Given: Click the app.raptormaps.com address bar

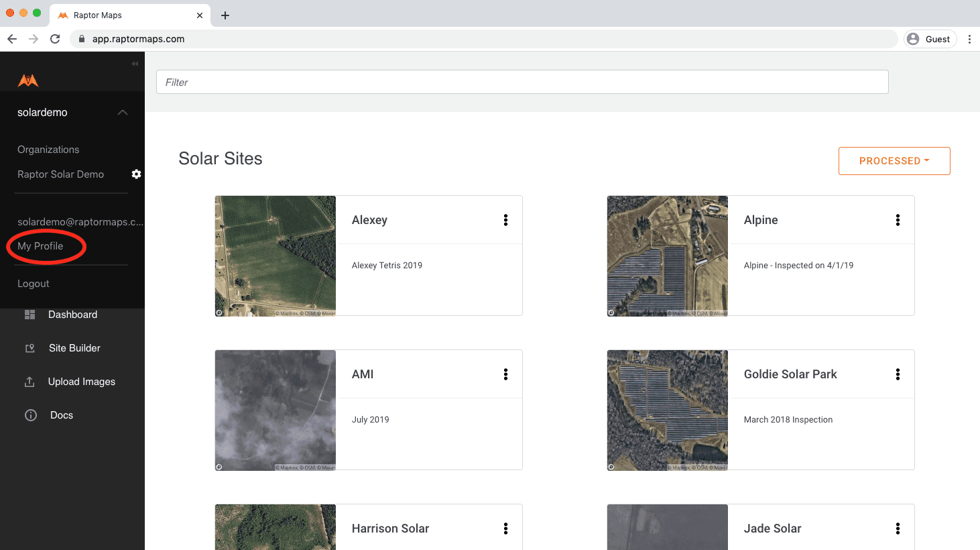Looking at the screenshot, I should (484, 39).
